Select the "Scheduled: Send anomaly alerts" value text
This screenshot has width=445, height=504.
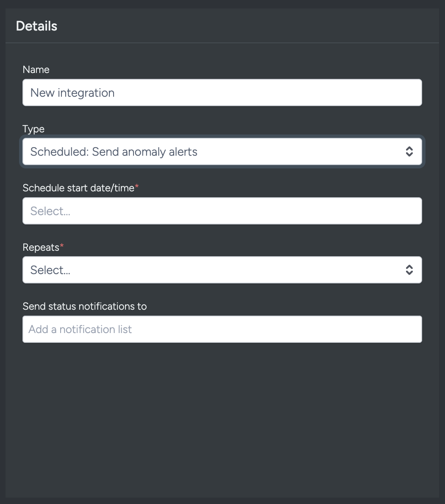click(x=114, y=151)
